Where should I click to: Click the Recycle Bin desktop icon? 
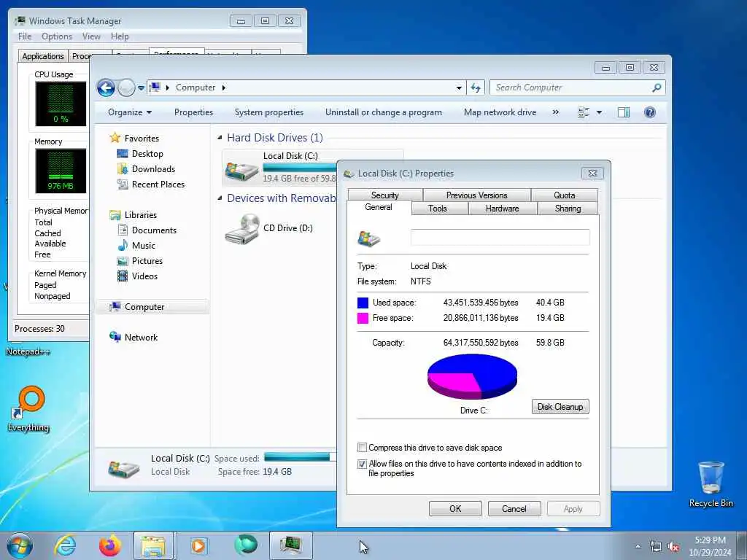711,484
